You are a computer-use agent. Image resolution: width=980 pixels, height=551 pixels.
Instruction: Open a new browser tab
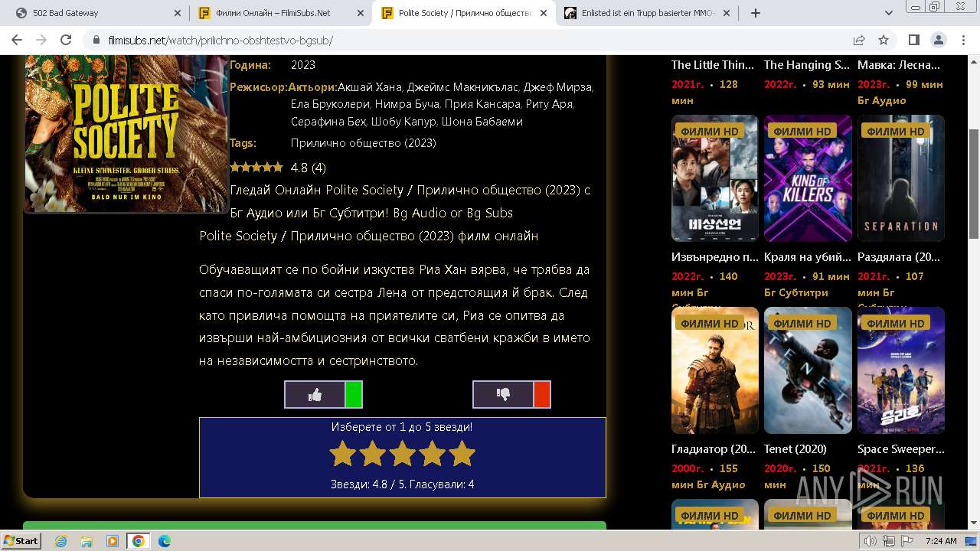(x=756, y=13)
